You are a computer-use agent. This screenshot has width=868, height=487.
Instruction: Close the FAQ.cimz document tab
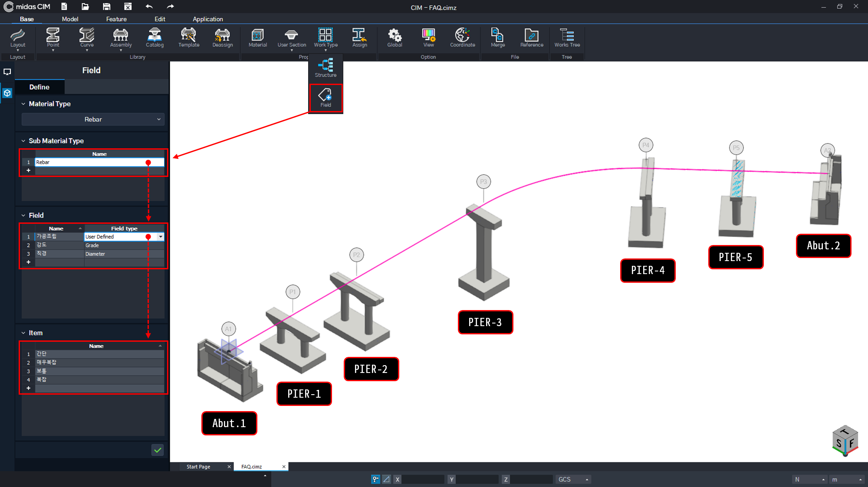click(284, 467)
